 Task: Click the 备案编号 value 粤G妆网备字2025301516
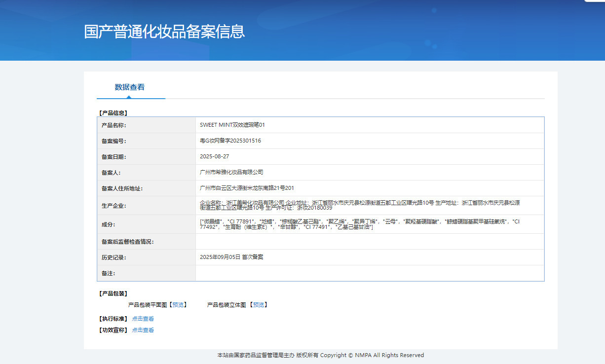[x=230, y=141]
